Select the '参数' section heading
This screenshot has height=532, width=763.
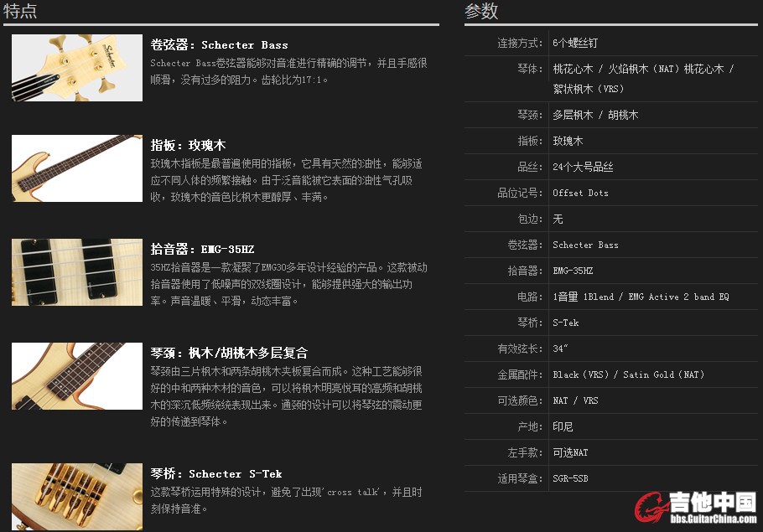pos(481,11)
